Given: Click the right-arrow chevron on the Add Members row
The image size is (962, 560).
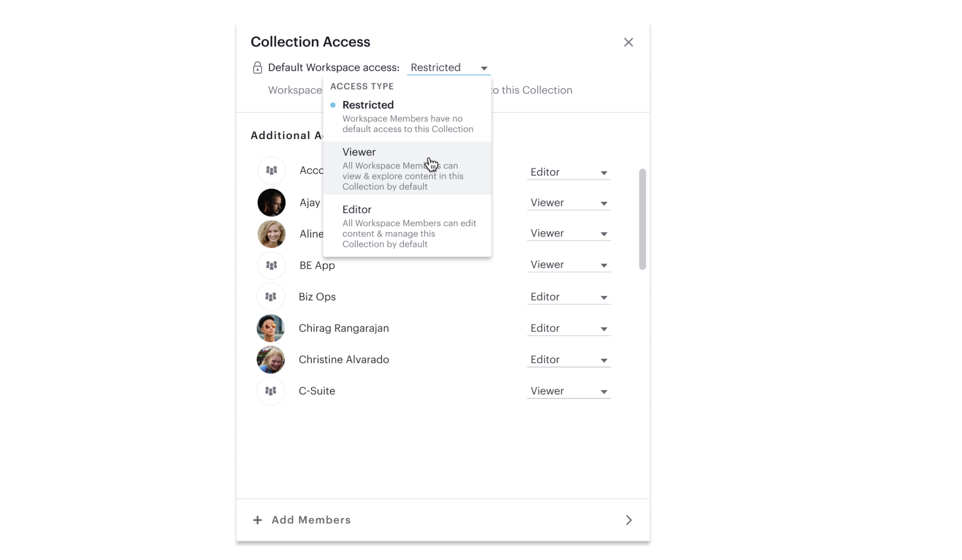Looking at the screenshot, I should coord(629,520).
